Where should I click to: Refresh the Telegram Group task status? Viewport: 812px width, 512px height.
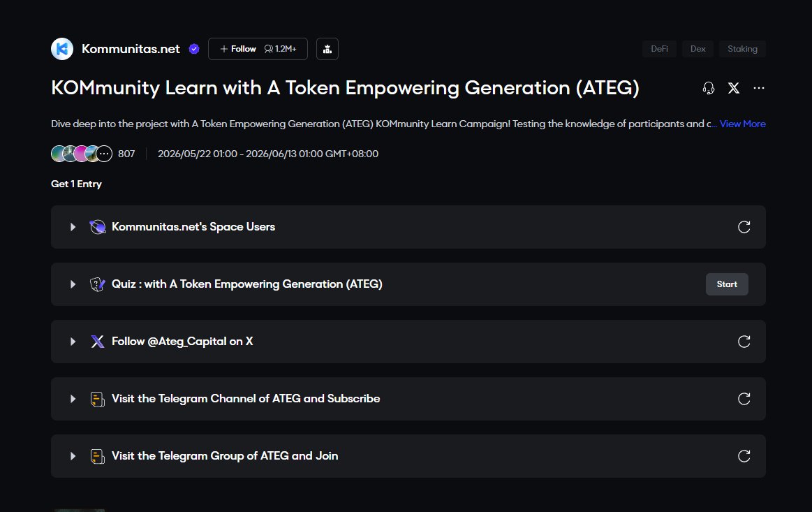coord(744,456)
